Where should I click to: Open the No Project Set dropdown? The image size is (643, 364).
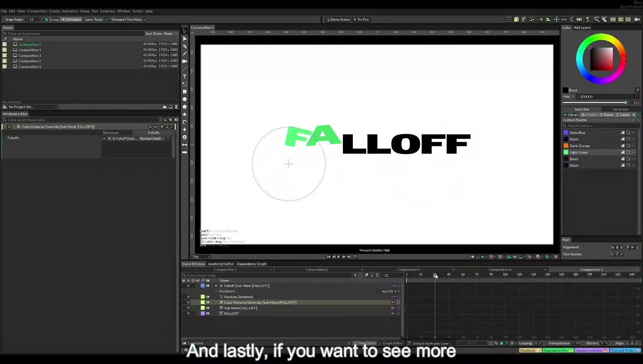[33, 107]
